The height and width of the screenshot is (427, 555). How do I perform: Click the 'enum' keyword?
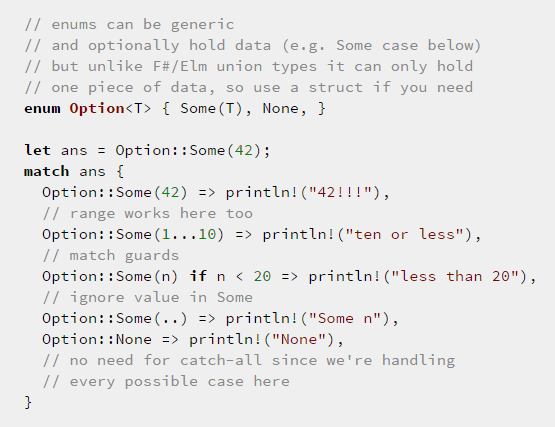click(42, 108)
